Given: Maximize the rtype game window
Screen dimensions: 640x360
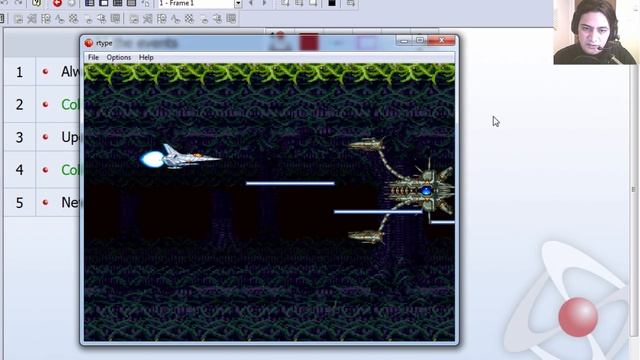Looking at the screenshot, I should tap(420, 40).
